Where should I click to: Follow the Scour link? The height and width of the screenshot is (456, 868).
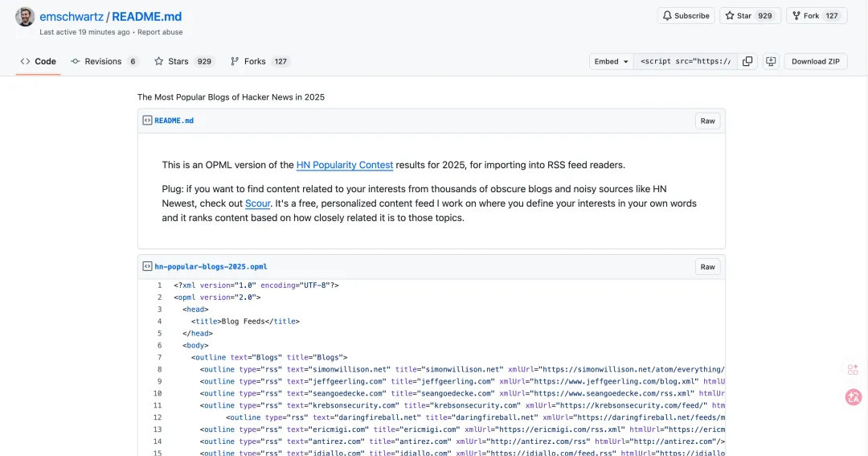tap(257, 203)
